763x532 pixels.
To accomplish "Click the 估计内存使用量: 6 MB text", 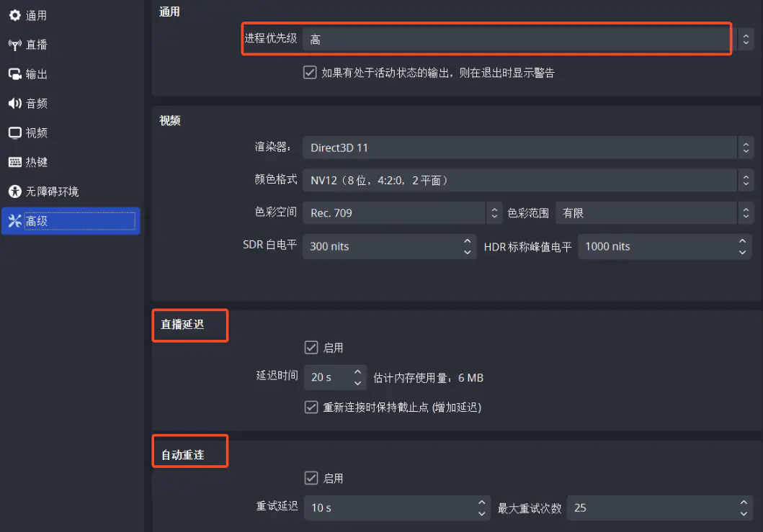I will (428, 378).
